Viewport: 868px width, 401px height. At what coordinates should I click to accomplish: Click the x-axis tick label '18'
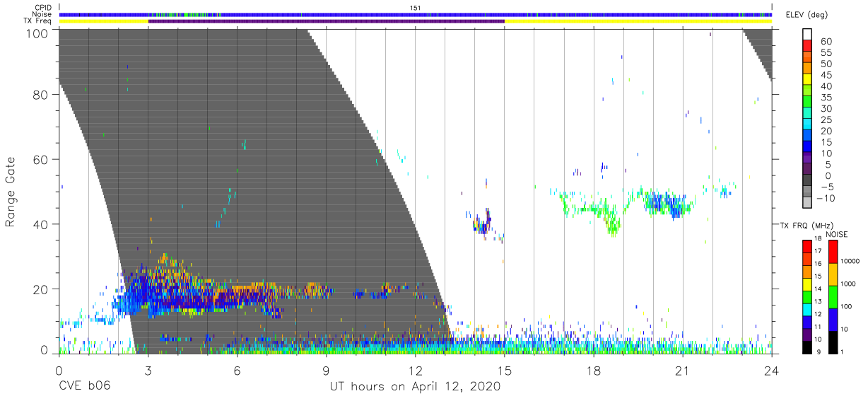593,369
